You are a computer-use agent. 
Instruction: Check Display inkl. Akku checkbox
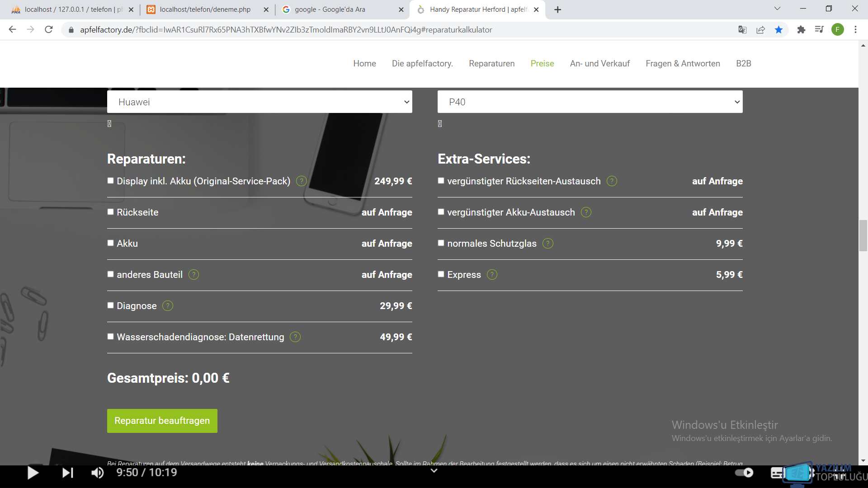pos(110,181)
